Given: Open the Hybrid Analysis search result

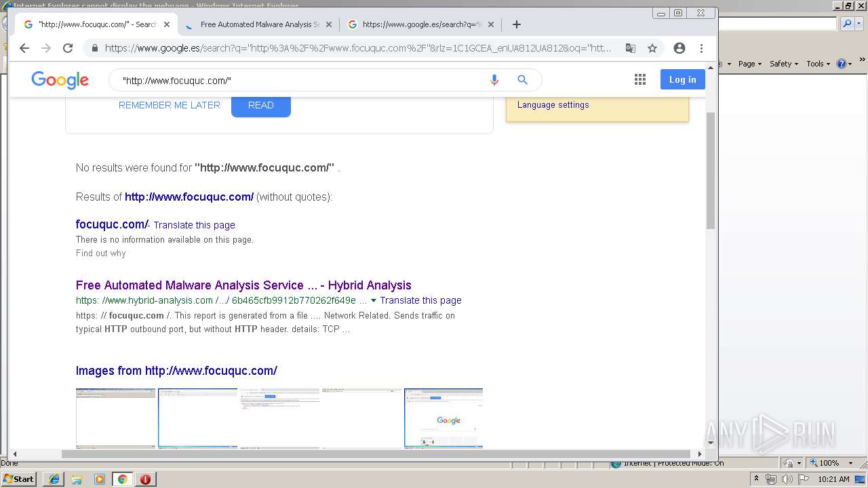Looking at the screenshot, I should 243,285.
